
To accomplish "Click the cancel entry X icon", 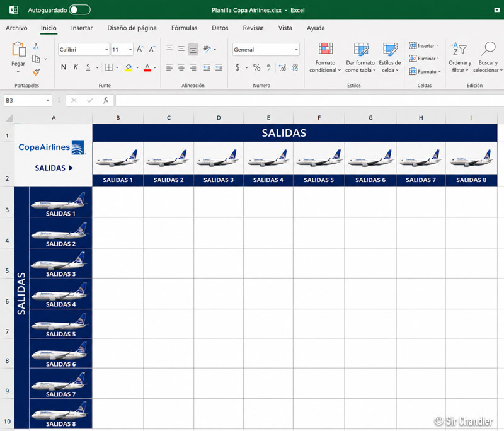I will [74, 101].
